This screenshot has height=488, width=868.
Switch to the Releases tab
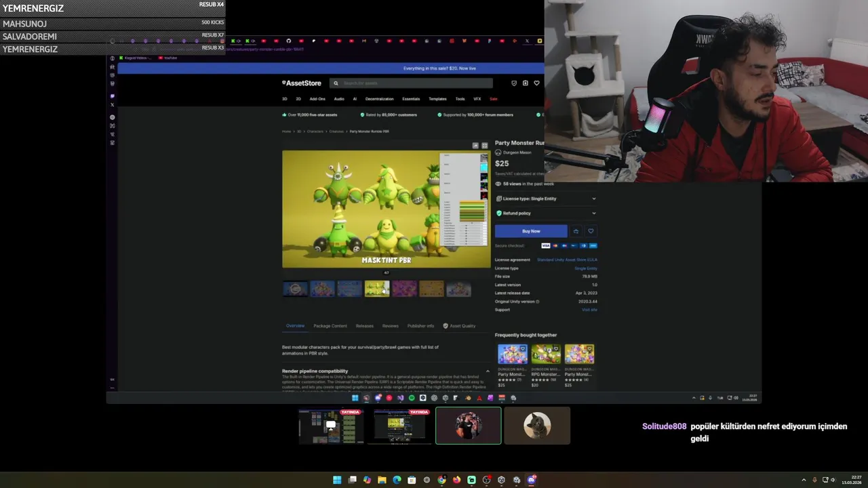coord(365,326)
